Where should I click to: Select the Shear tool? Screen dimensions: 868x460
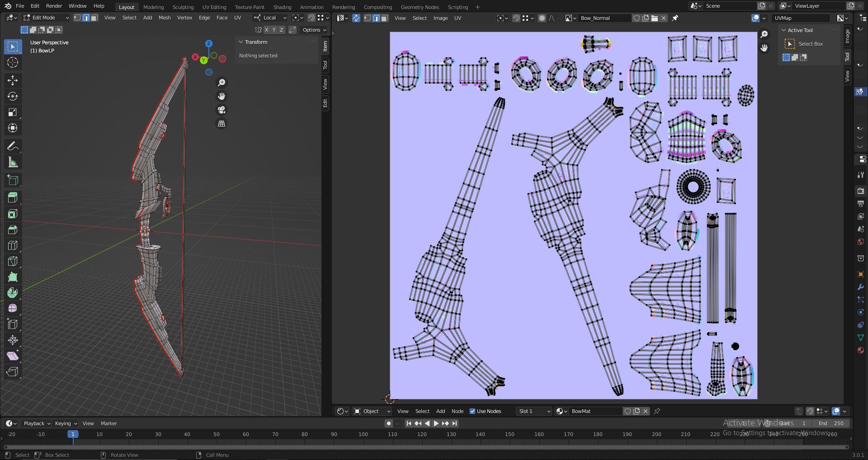click(x=13, y=356)
